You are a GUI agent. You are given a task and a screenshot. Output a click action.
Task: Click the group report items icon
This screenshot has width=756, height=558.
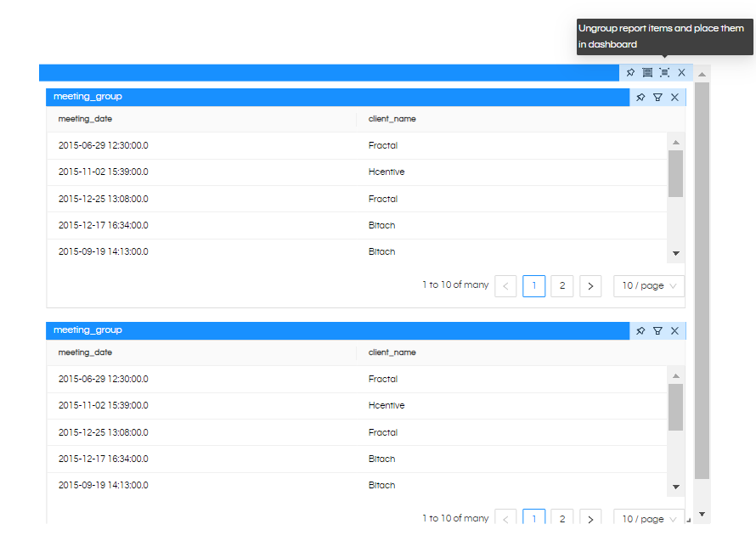pyautogui.click(x=647, y=73)
